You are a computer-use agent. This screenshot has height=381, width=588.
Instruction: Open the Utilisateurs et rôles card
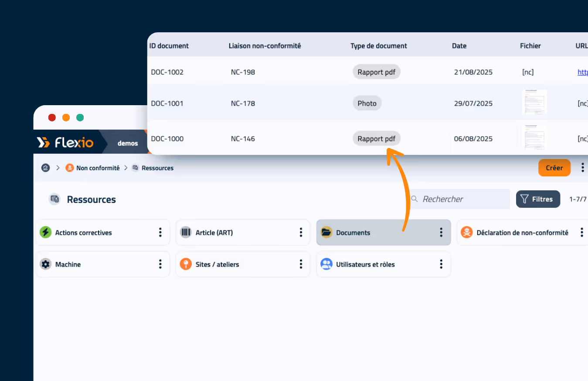point(384,264)
